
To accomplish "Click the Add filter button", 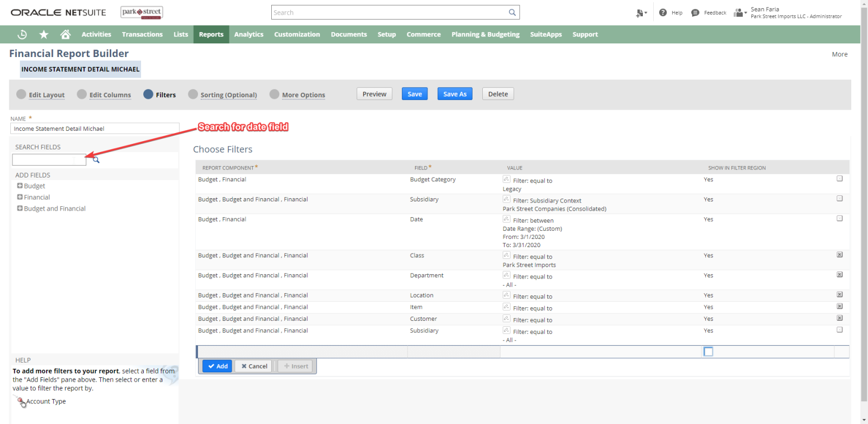I will (218, 366).
